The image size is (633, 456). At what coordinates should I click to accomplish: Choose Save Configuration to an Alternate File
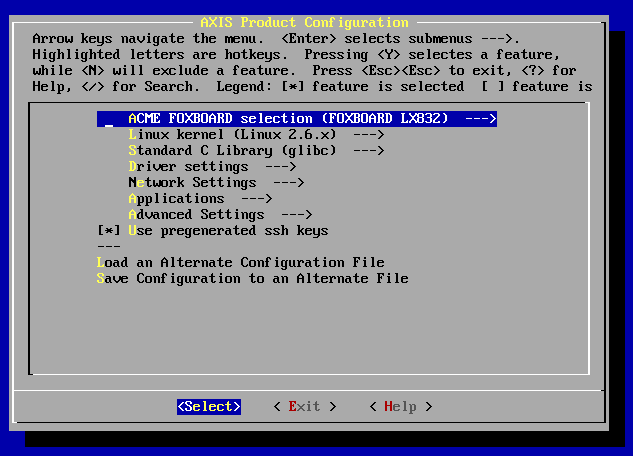253,278
